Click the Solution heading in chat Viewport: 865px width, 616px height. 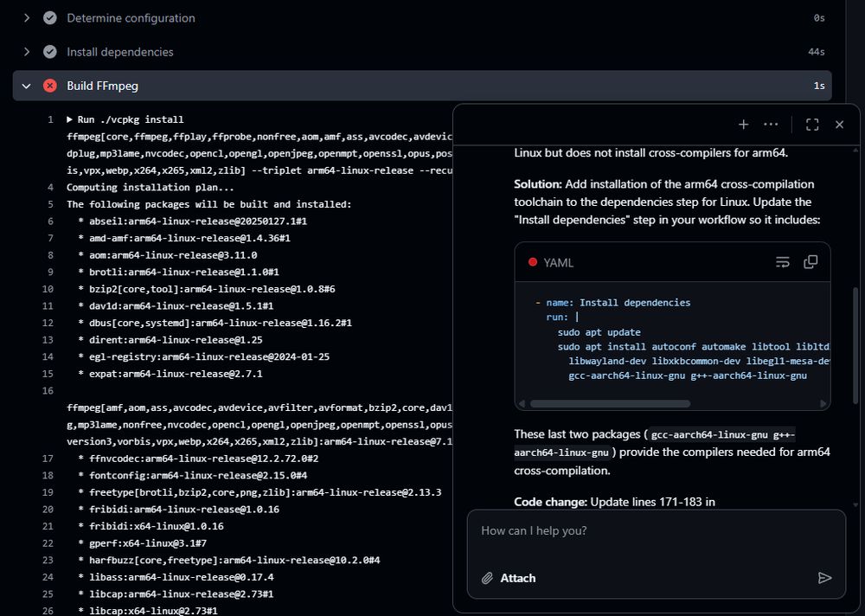(538, 184)
